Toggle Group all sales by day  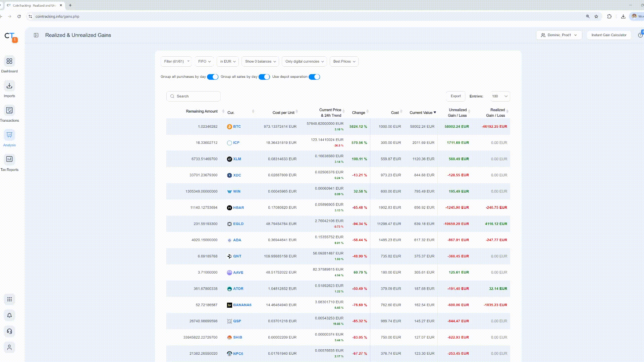pos(264,77)
